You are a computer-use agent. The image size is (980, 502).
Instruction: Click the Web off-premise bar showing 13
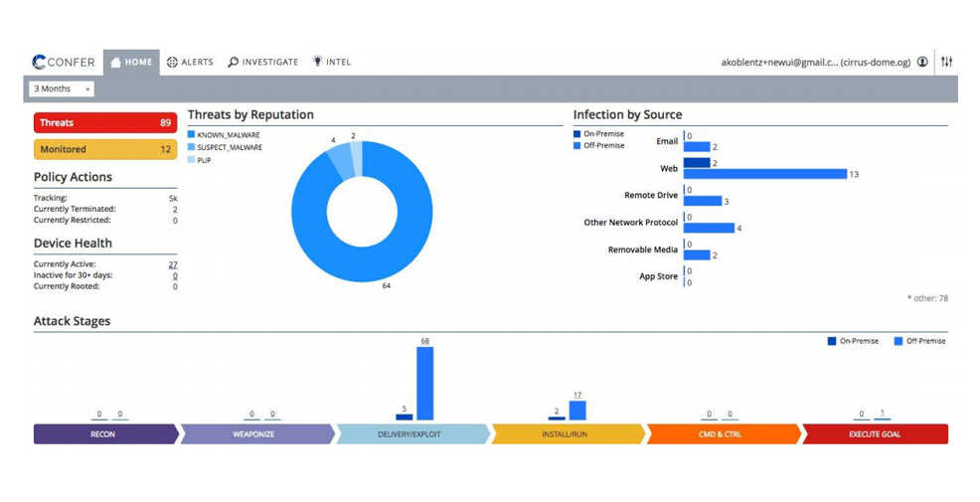[x=765, y=174]
